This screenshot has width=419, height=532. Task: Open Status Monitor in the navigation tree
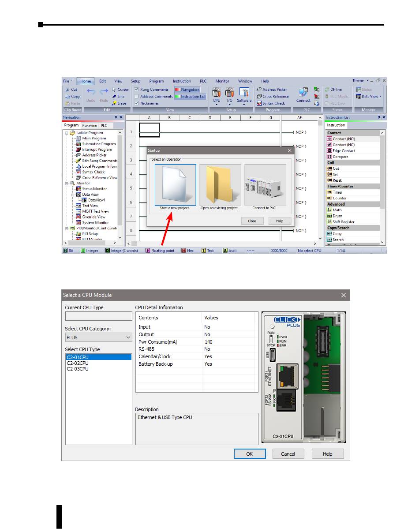coord(91,189)
